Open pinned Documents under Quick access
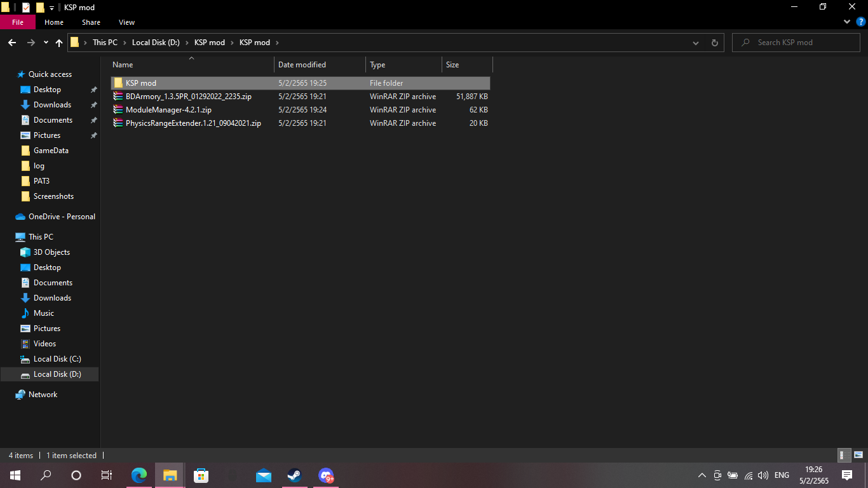This screenshot has width=868, height=488. click(53, 120)
